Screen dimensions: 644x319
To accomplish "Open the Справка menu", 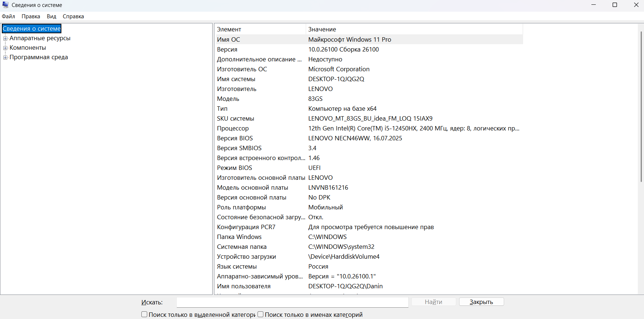I will 73,16.
